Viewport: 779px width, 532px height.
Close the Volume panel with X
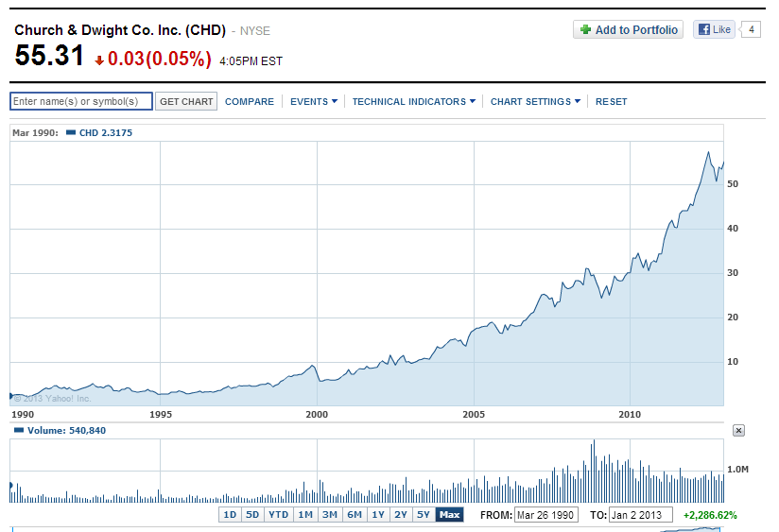738,431
